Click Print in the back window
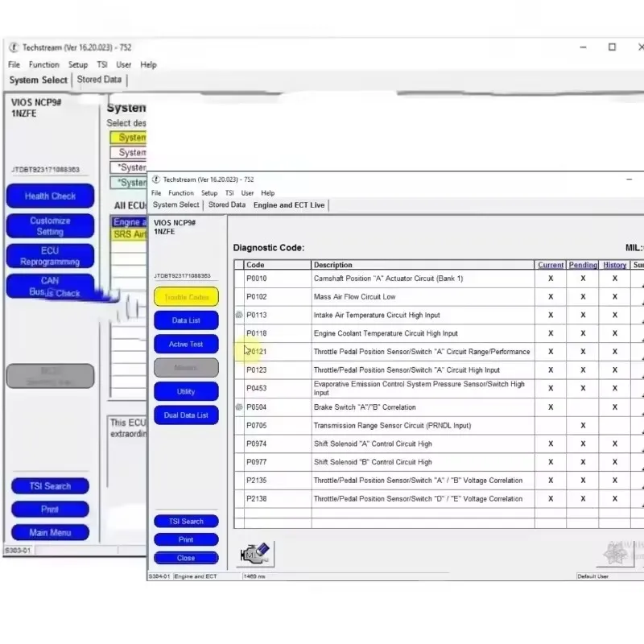 (50, 510)
